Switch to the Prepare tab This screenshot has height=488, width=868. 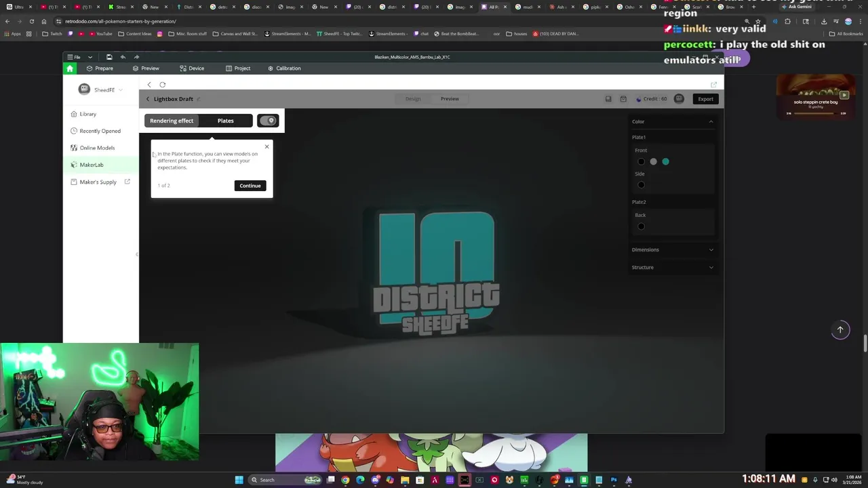[100, 68]
